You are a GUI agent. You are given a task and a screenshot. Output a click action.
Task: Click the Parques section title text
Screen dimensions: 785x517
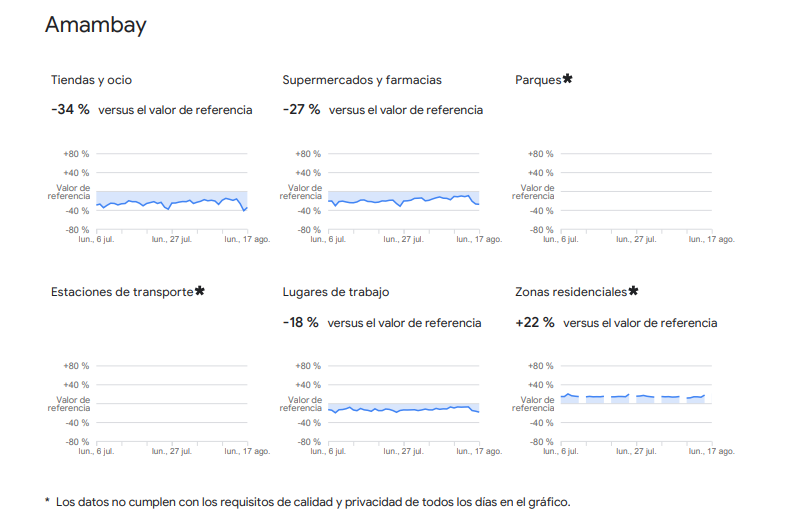tap(538, 80)
